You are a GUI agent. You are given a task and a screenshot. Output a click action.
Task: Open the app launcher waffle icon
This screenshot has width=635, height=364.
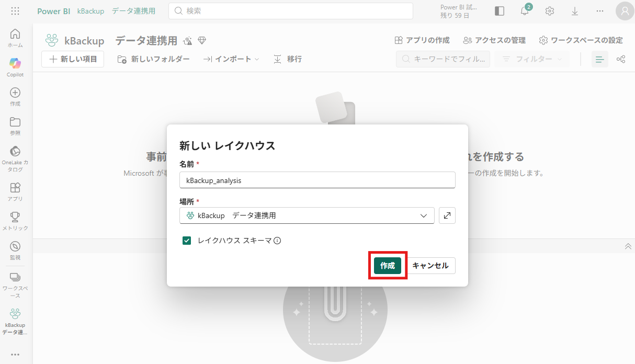[x=15, y=11]
